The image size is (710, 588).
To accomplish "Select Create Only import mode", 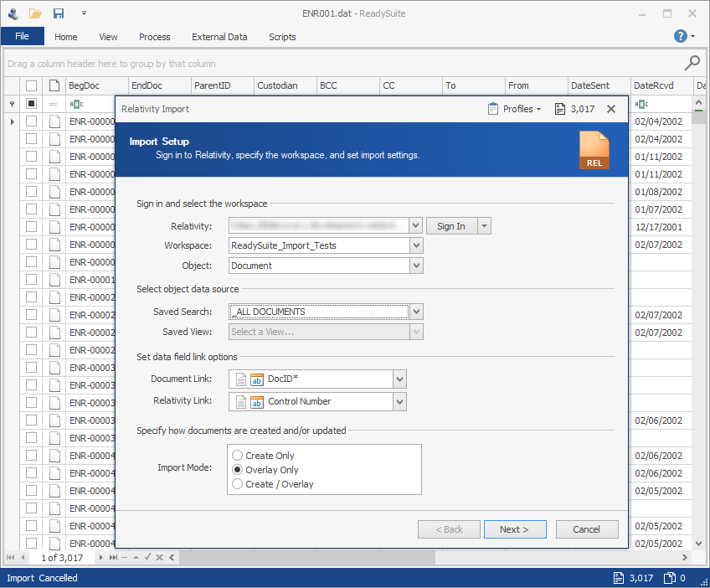I will (237, 455).
